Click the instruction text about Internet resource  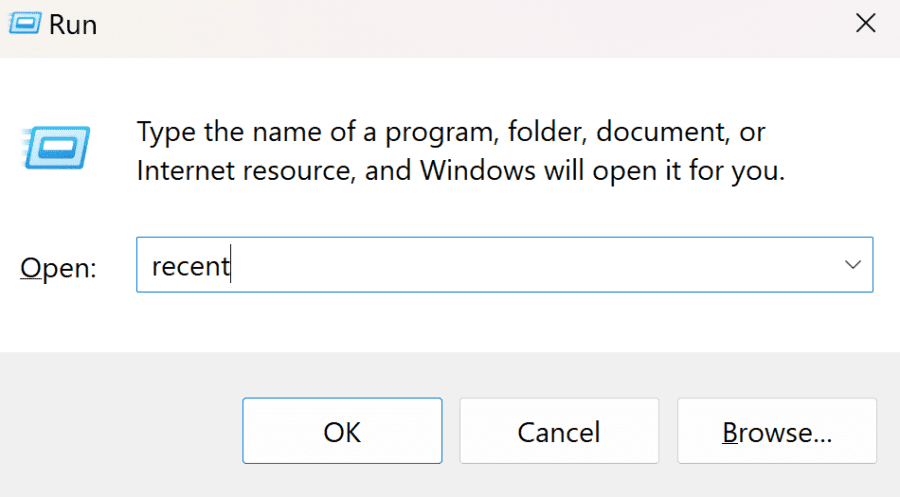coord(460,170)
